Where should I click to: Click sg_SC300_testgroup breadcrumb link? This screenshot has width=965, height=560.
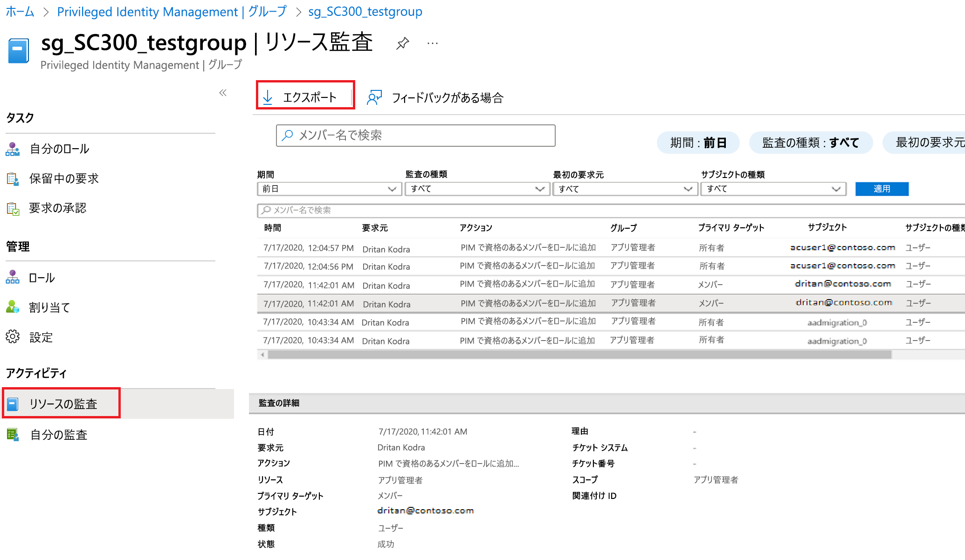tap(365, 11)
